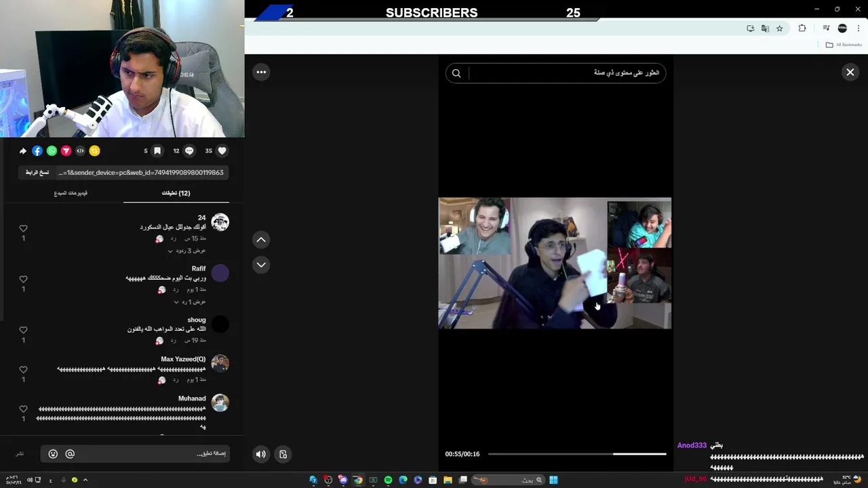
Task: Toggle the picture-in-picture mini player icon
Action: [x=283, y=454]
